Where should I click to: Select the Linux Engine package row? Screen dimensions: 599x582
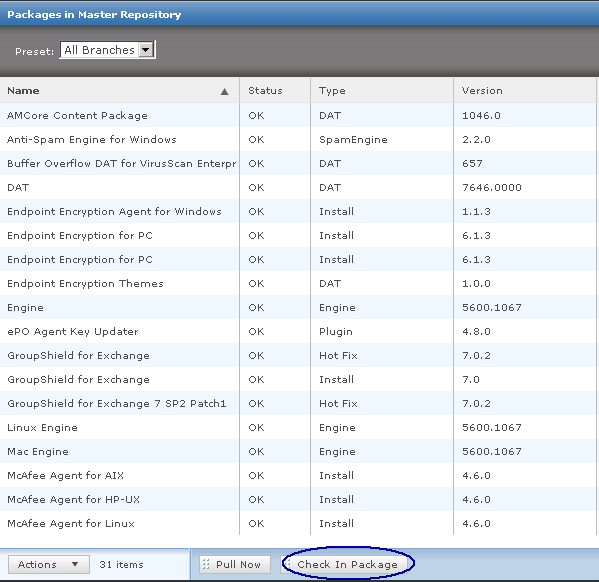coord(298,428)
